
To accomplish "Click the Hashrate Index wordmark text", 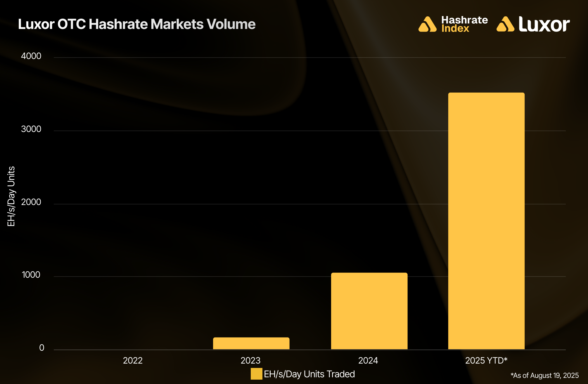I will pyautogui.click(x=464, y=24).
